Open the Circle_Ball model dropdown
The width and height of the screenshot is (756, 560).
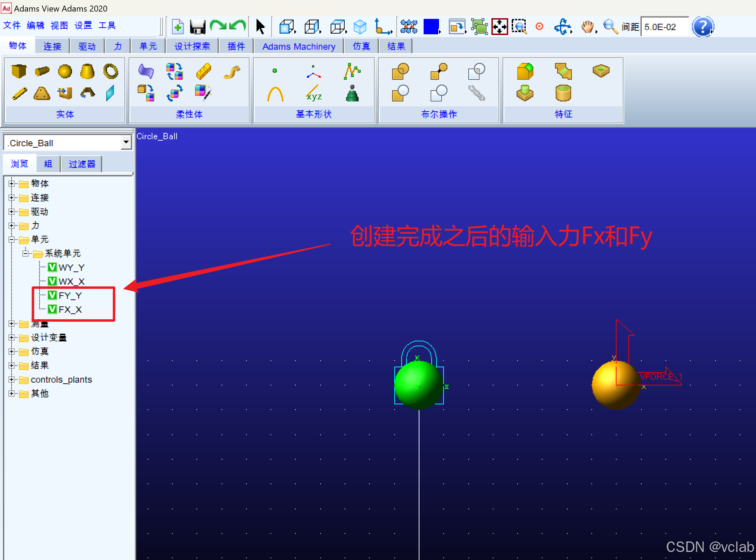click(x=126, y=143)
